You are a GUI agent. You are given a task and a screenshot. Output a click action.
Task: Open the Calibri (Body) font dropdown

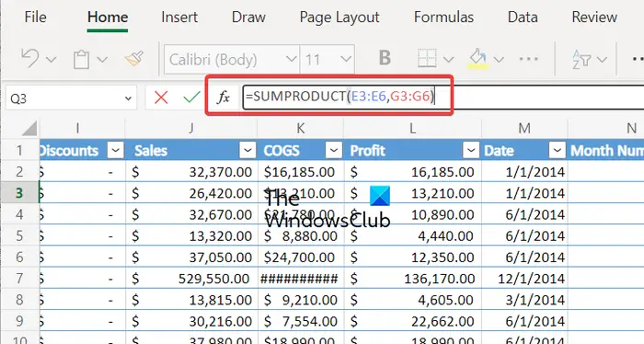pyautogui.click(x=292, y=59)
